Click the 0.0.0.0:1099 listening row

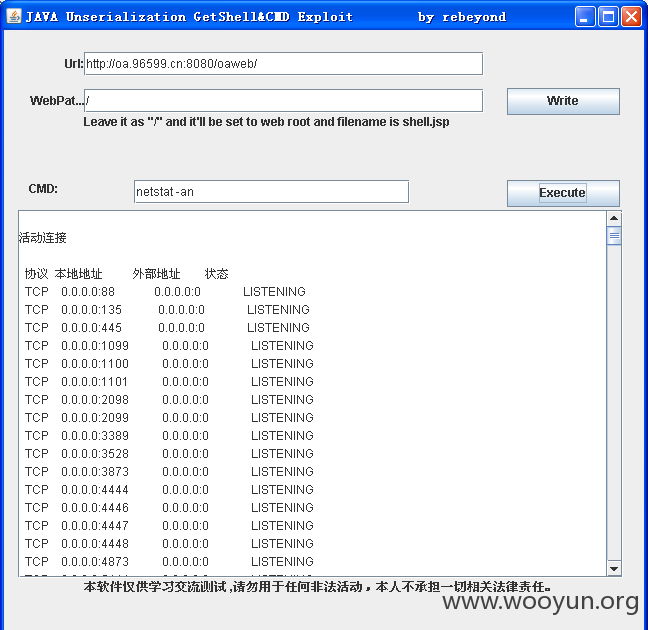tap(169, 346)
